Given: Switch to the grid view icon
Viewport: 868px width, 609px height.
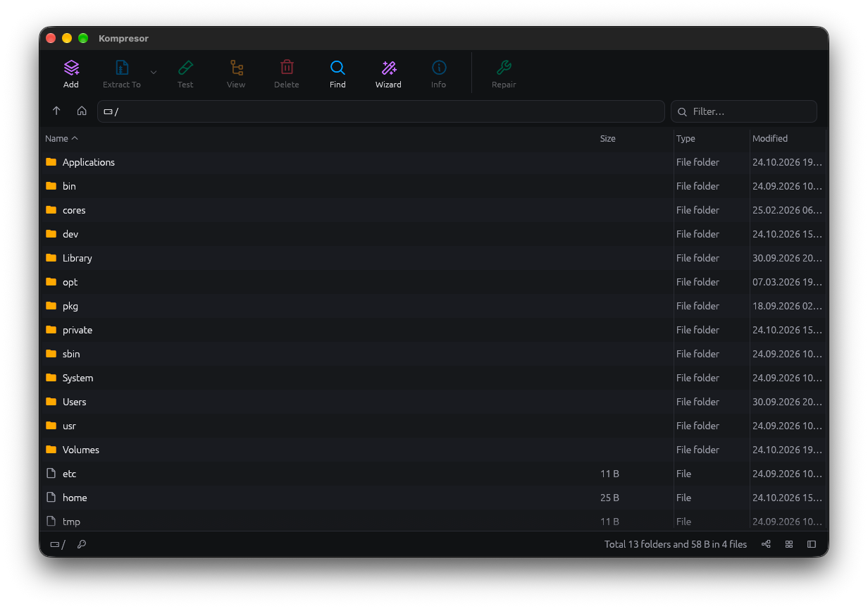Looking at the screenshot, I should [x=789, y=544].
